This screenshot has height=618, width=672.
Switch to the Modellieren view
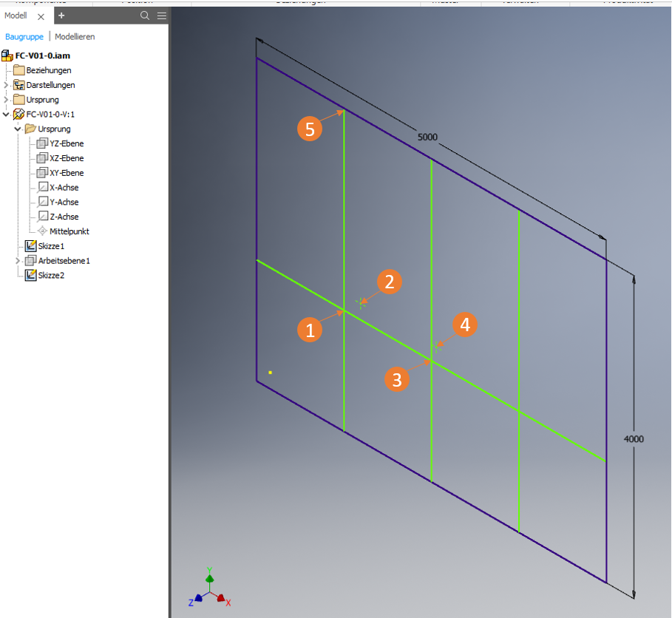tap(75, 37)
